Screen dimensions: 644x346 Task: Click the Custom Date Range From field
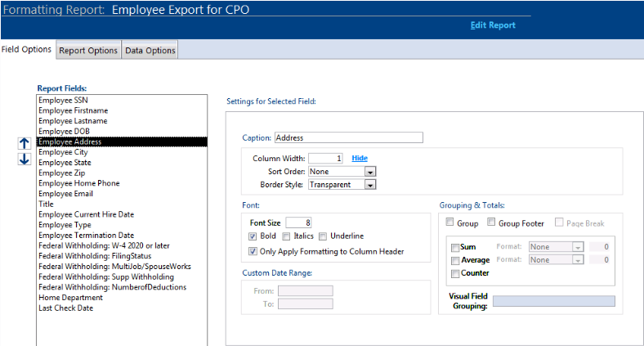pos(305,291)
